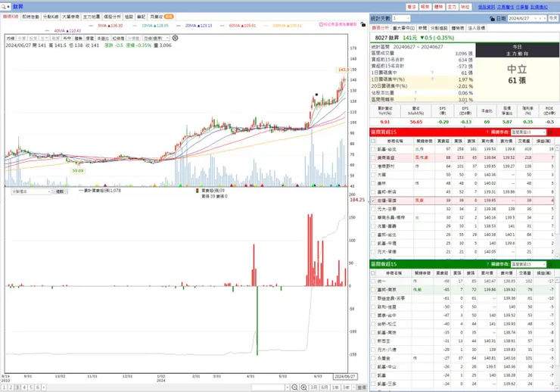
Task: Set the chart range to 1年
Action: [x=335, y=387]
